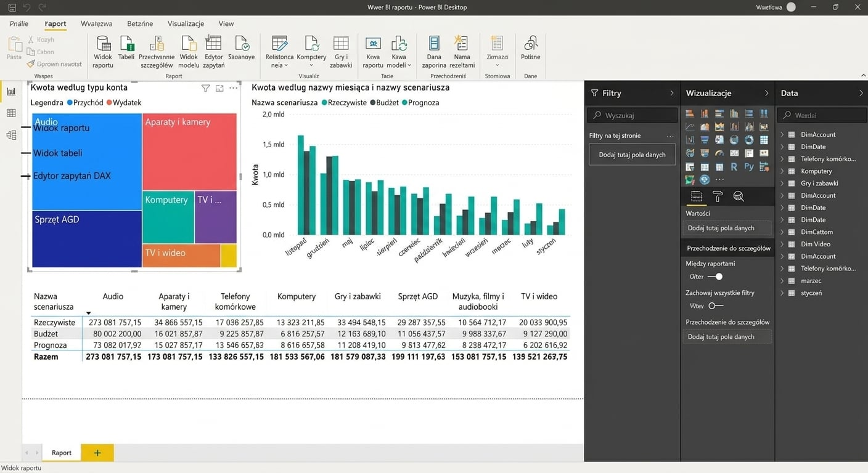The image size is (868, 473).
Task: Select the stacked bar chart visualization icon
Action: tap(690, 113)
